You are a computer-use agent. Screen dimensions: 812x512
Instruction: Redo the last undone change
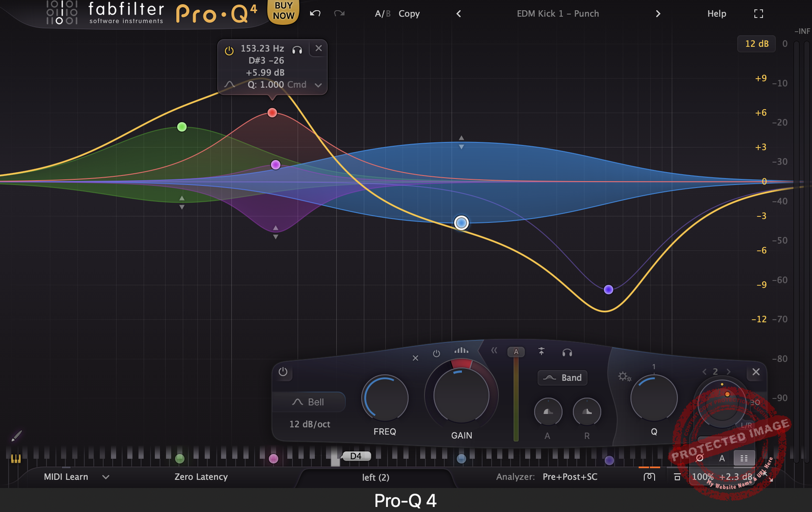click(x=339, y=13)
